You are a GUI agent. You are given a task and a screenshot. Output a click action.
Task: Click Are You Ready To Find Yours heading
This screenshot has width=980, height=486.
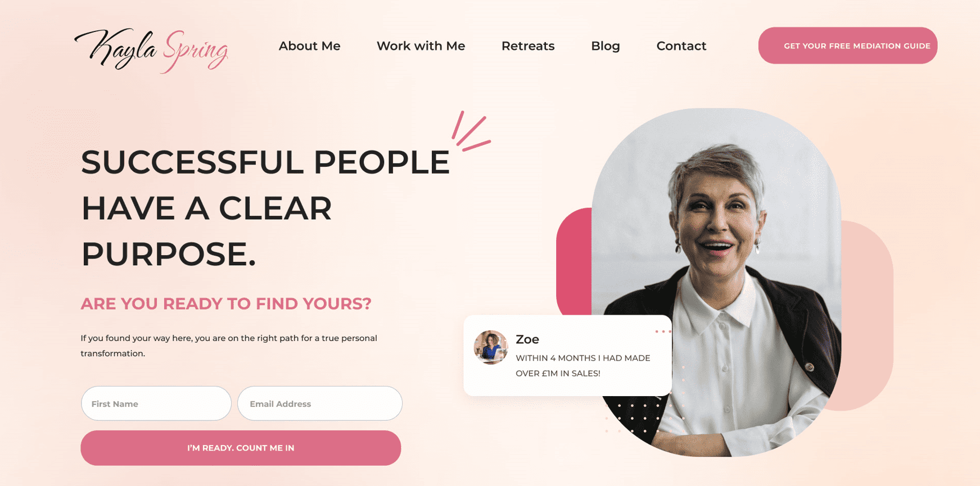pyautogui.click(x=226, y=303)
